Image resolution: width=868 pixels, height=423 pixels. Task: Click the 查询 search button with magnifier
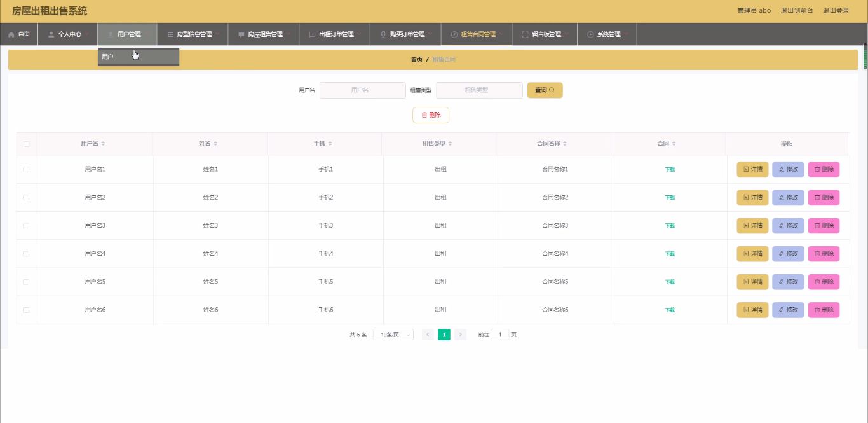tap(545, 90)
